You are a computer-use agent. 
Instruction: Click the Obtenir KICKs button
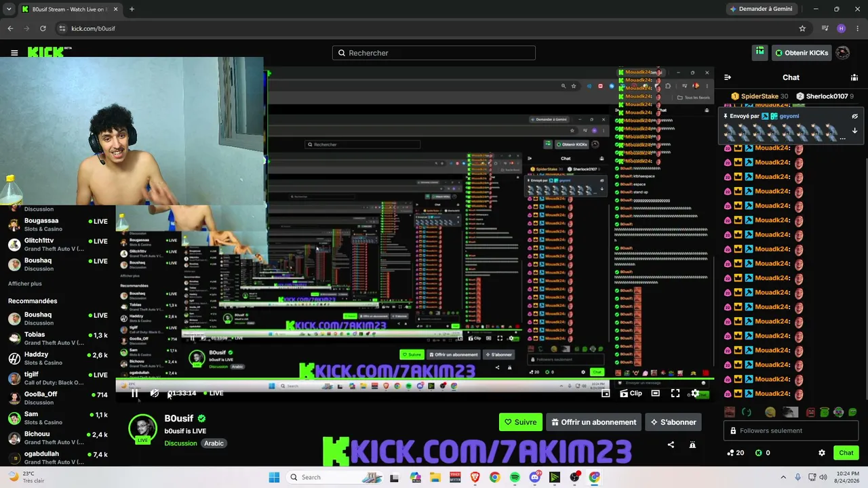802,53
